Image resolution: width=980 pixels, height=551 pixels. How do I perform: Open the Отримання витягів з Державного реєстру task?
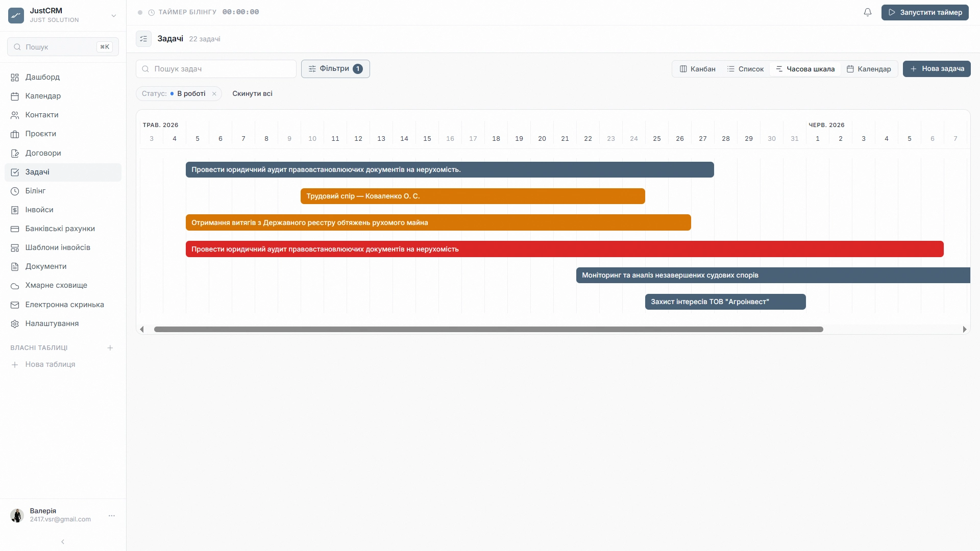click(x=438, y=223)
